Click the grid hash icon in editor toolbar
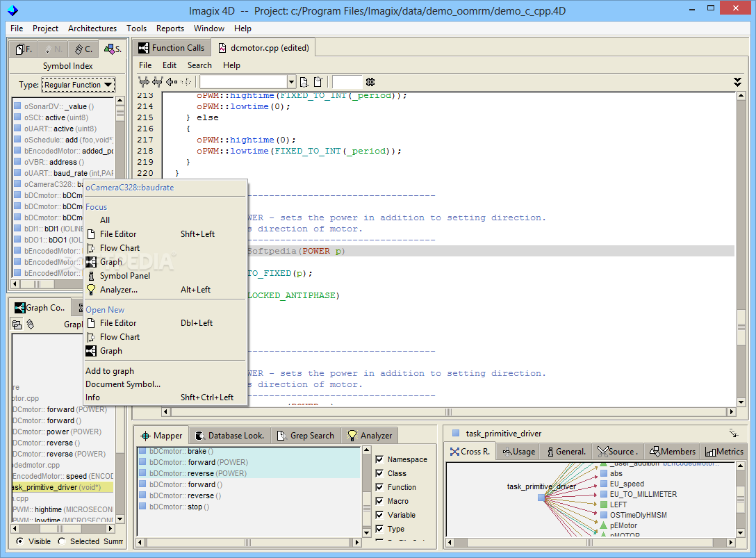 pos(370,81)
